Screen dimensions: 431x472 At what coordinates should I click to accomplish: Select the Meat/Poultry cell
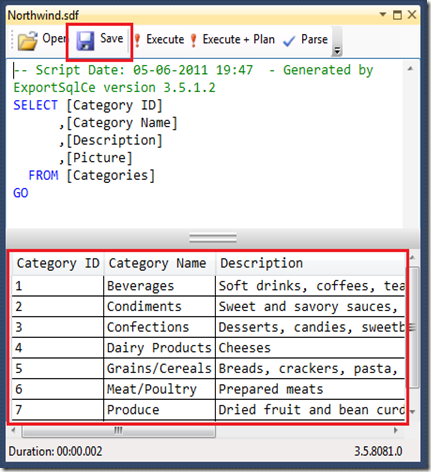click(160, 389)
